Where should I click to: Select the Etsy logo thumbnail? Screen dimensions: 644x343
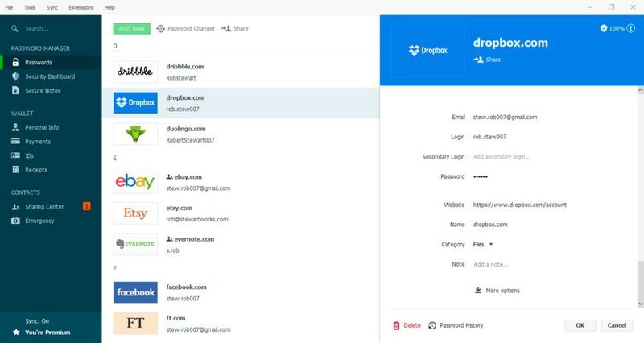click(135, 213)
